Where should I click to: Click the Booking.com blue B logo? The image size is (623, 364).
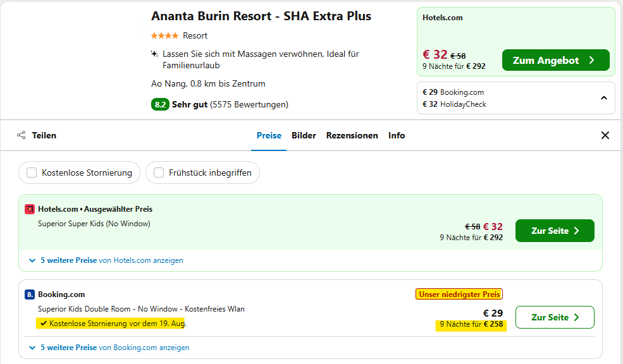29,294
